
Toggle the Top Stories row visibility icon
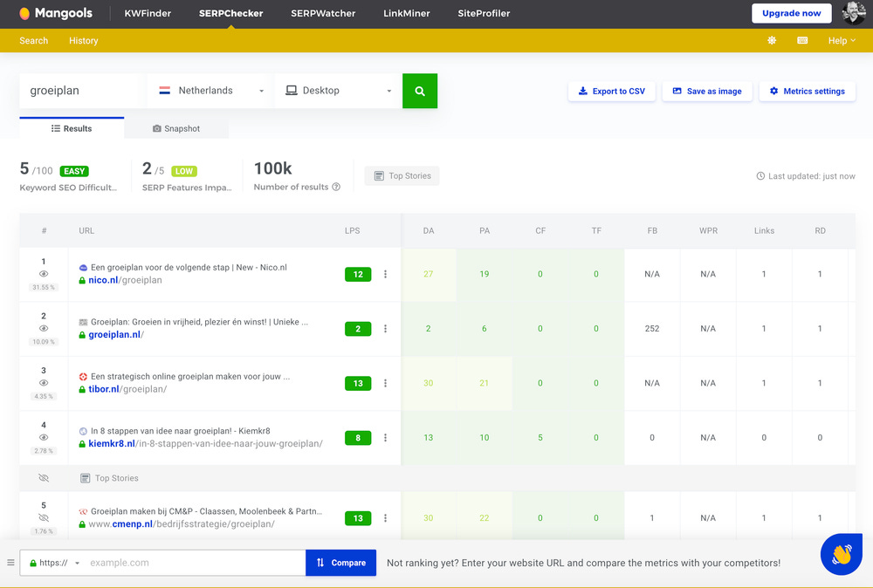pos(44,478)
